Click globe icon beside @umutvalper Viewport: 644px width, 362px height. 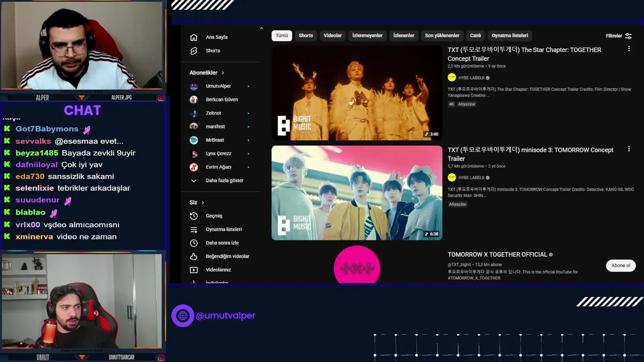pyautogui.click(x=183, y=316)
